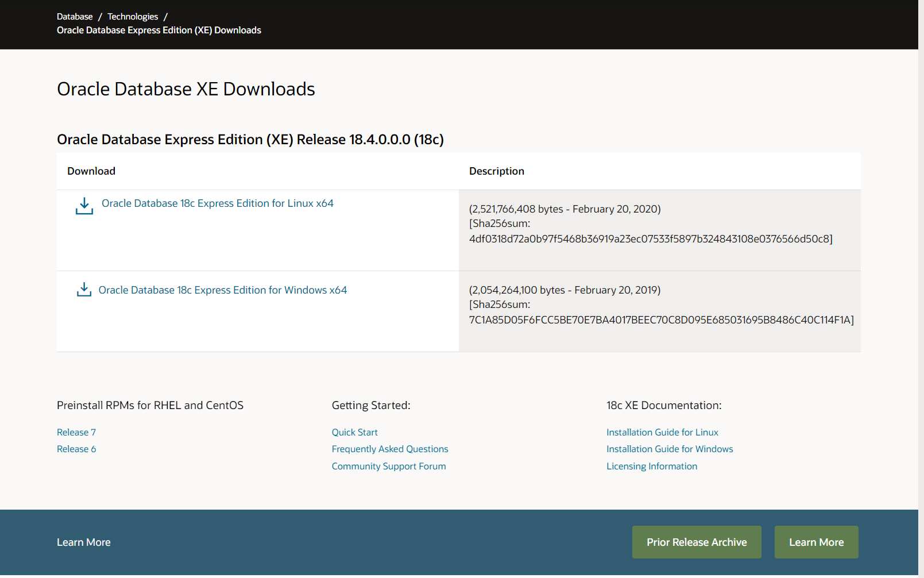924x578 pixels.
Task: Open Installation Guide for Linux
Action: [x=662, y=432]
